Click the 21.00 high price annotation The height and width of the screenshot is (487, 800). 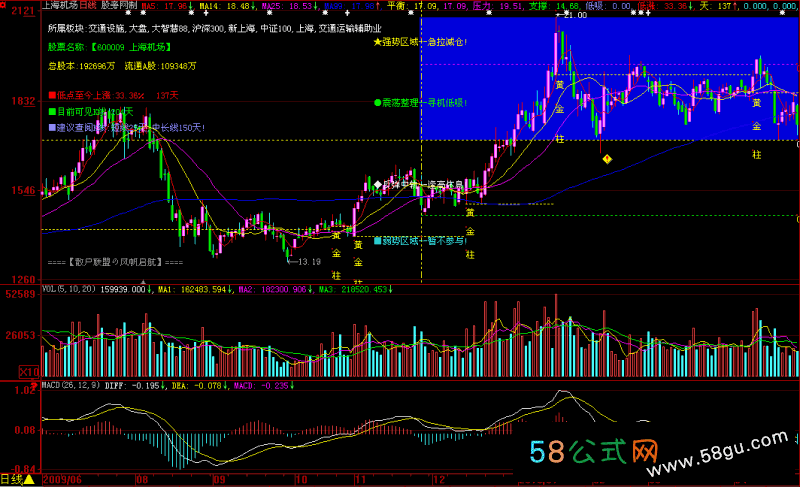pyautogui.click(x=571, y=15)
